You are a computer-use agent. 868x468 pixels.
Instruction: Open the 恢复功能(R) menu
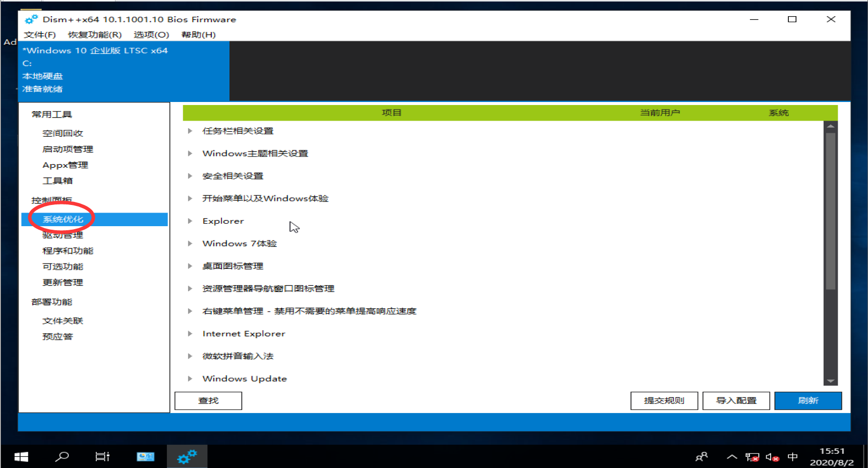tap(95, 35)
